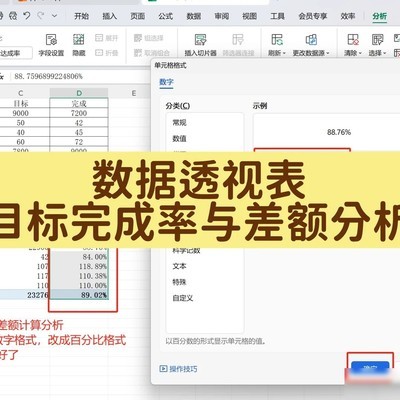Screen dimensions: 400x400
Task: Switch to the 数据 ribbon tab
Action: point(193,16)
